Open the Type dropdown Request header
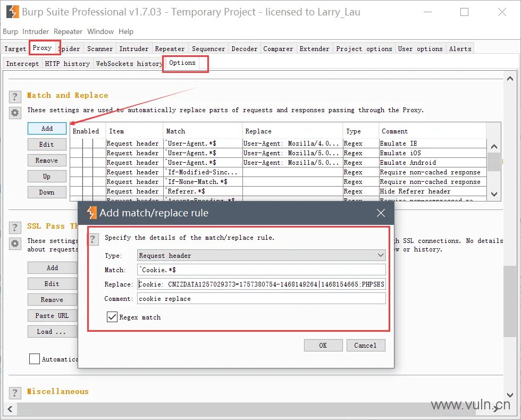Viewport: 521px width, 420px height. tap(261, 256)
